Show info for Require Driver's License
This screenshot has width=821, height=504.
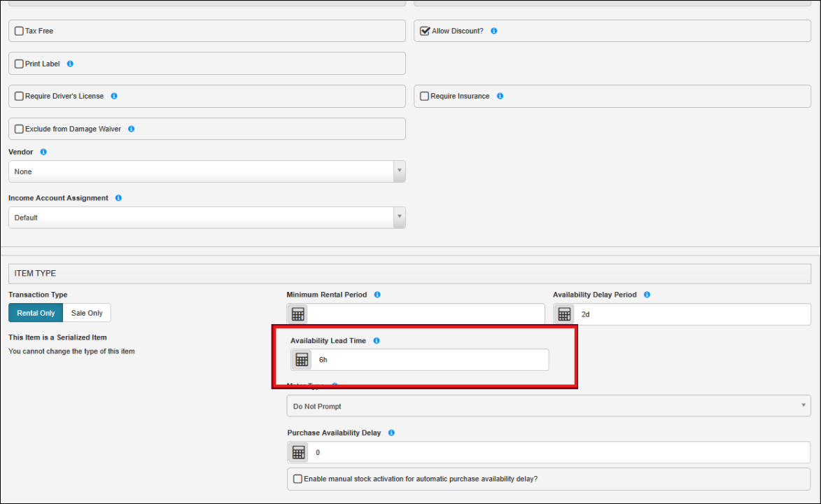[x=114, y=96]
